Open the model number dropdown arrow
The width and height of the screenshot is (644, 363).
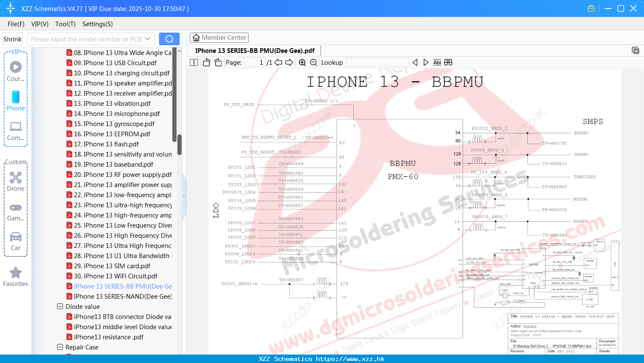[x=148, y=39]
